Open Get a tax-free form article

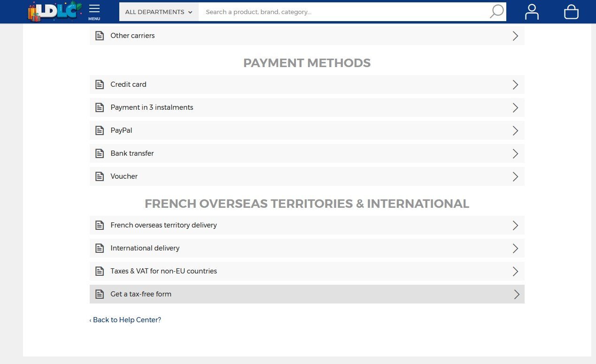(x=307, y=294)
